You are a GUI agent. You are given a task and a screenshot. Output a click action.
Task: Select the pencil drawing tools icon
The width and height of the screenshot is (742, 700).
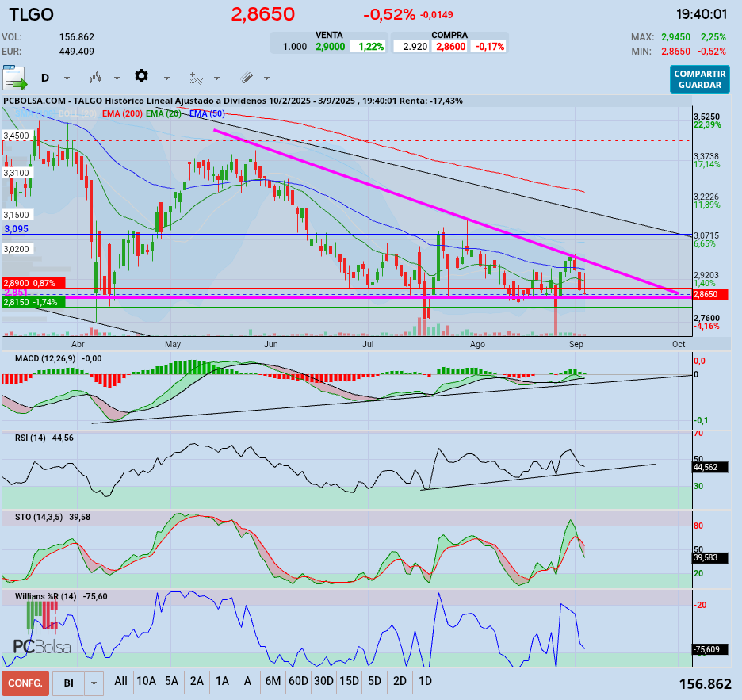[247, 78]
